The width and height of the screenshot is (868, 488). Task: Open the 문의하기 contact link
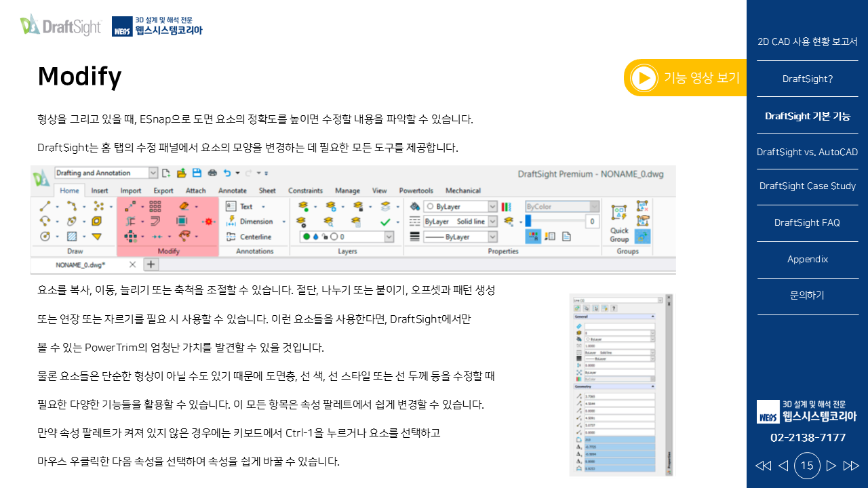[808, 296]
